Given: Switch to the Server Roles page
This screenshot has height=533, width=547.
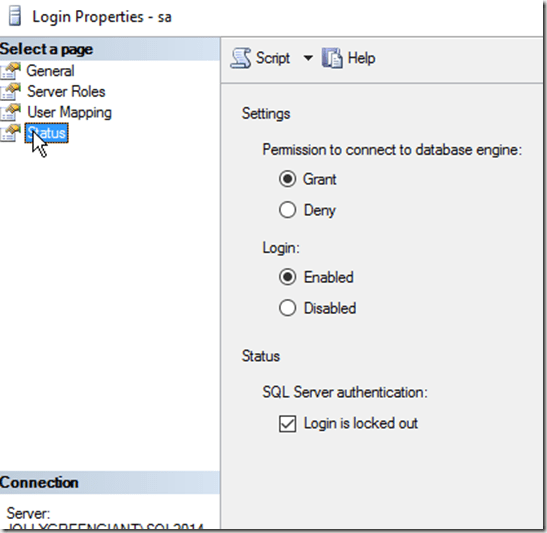Looking at the screenshot, I should coord(66,91).
